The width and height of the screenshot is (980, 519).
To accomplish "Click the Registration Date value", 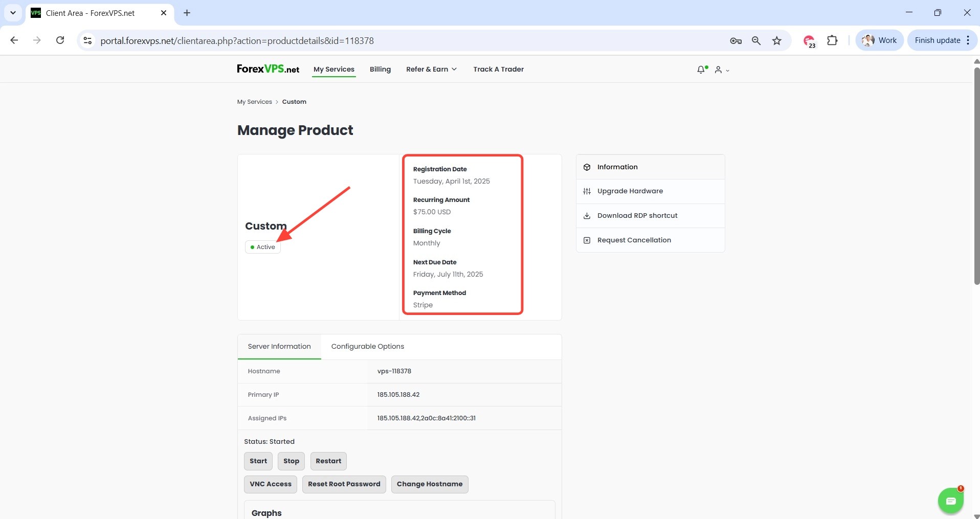I will click(451, 182).
